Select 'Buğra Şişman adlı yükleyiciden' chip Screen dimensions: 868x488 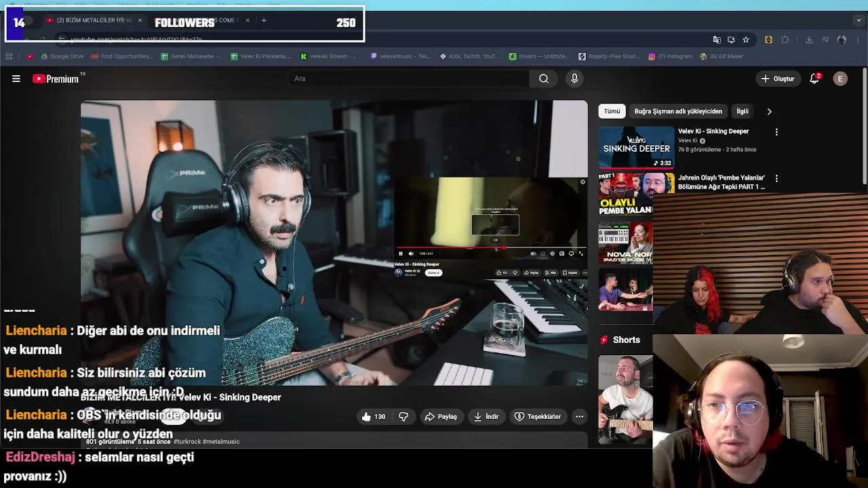click(678, 111)
